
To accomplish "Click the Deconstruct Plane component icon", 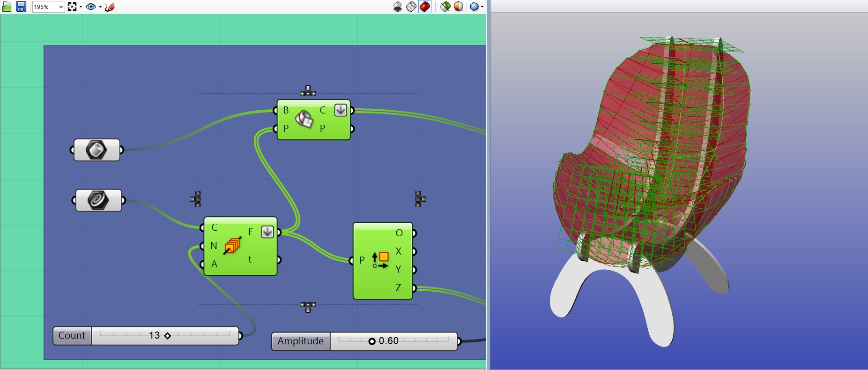I will (x=380, y=260).
